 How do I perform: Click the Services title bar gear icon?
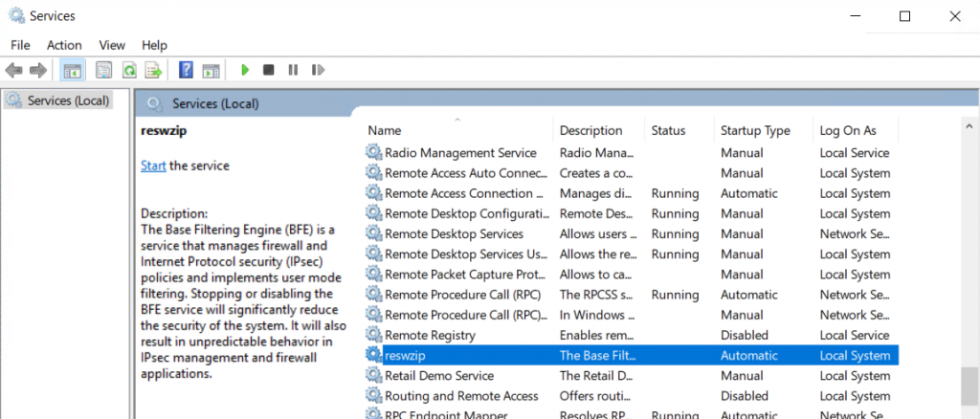pos(16,15)
